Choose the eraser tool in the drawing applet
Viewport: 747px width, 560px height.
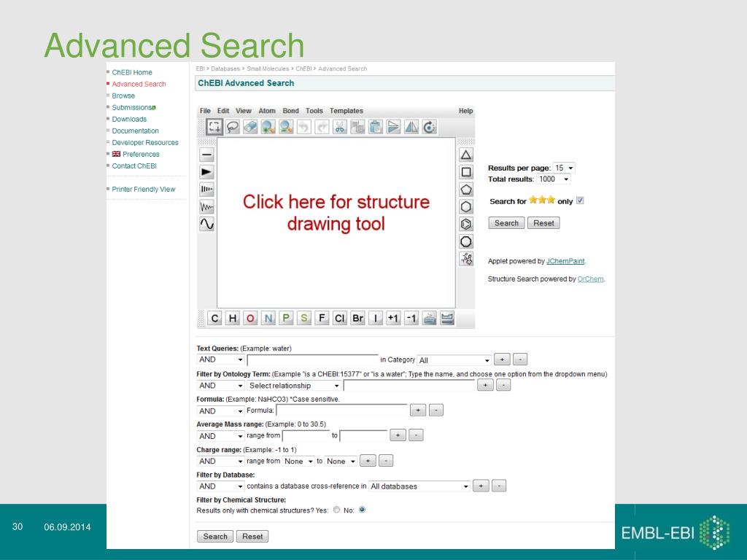[x=250, y=127]
